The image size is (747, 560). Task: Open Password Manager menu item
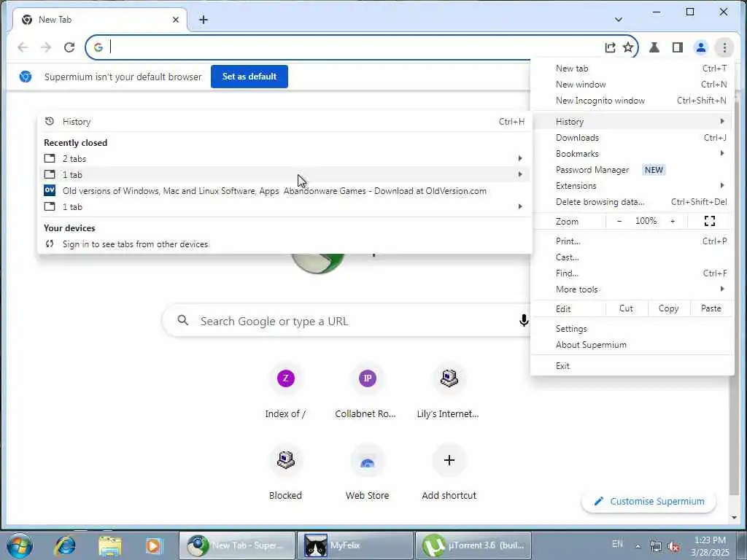pyautogui.click(x=632, y=170)
